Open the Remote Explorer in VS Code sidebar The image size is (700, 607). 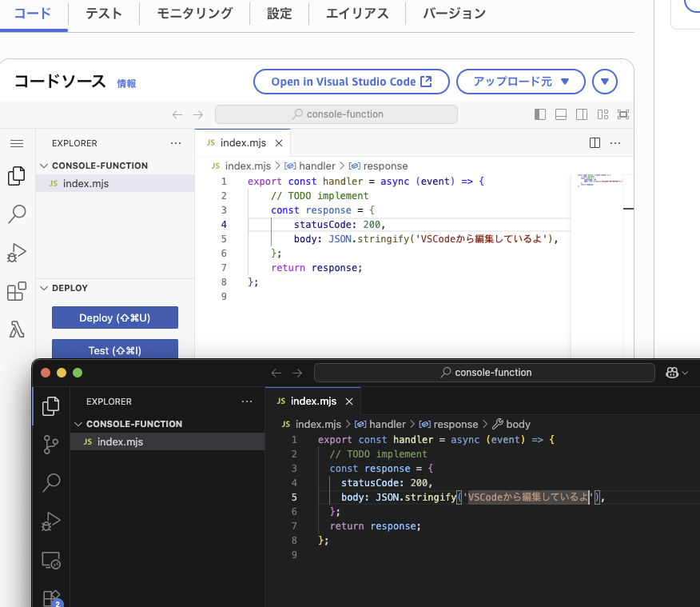[50, 561]
